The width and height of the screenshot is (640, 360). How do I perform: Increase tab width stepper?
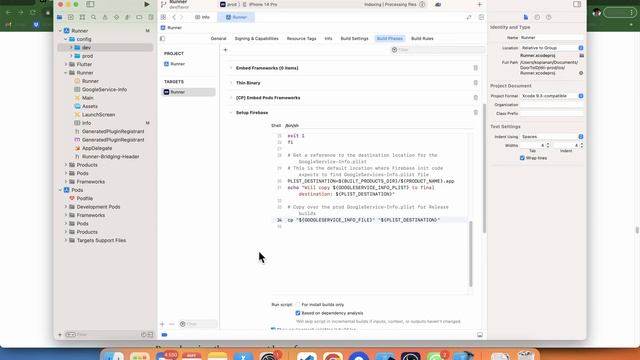tap(548, 144)
